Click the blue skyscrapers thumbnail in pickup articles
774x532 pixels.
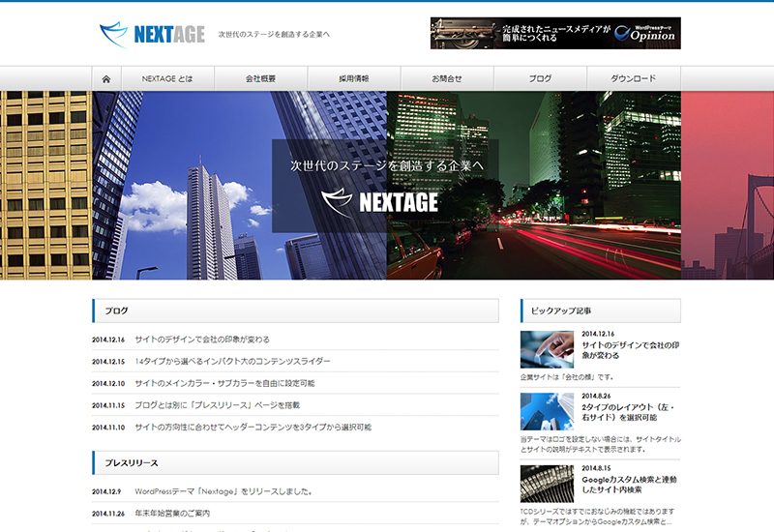(547, 412)
